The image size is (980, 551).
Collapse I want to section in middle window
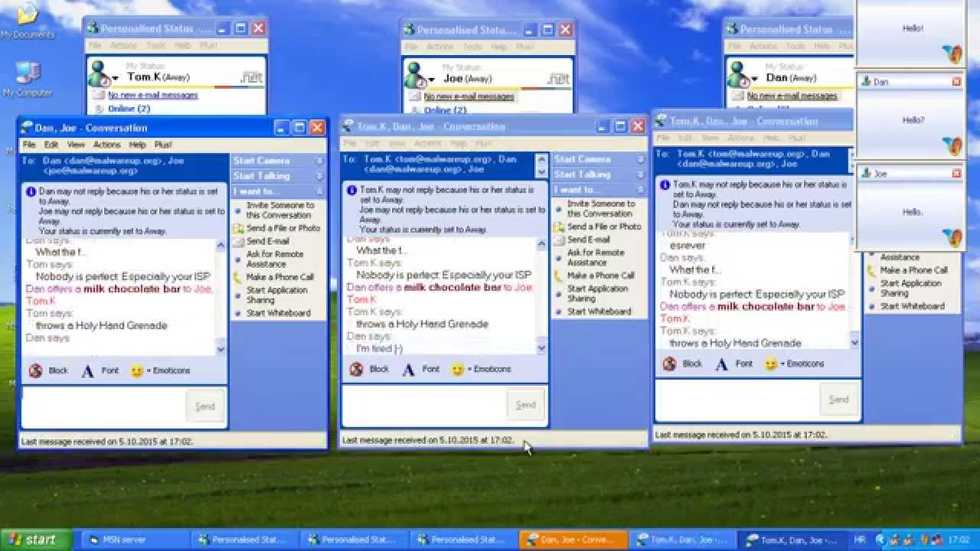(x=640, y=190)
